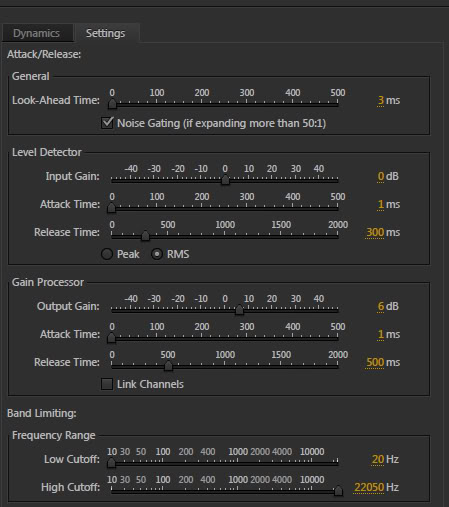Image resolution: width=449 pixels, height=507 pixels.
Task: Click the Output Gain slider handle
Action: pyautogui.click(x=239, y=310)
